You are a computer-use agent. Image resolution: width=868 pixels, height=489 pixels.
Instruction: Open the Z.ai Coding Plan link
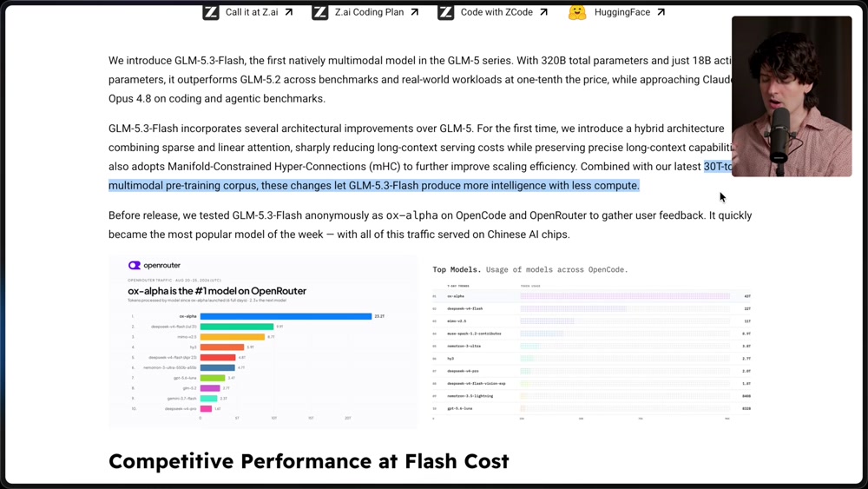click(369, 12)
